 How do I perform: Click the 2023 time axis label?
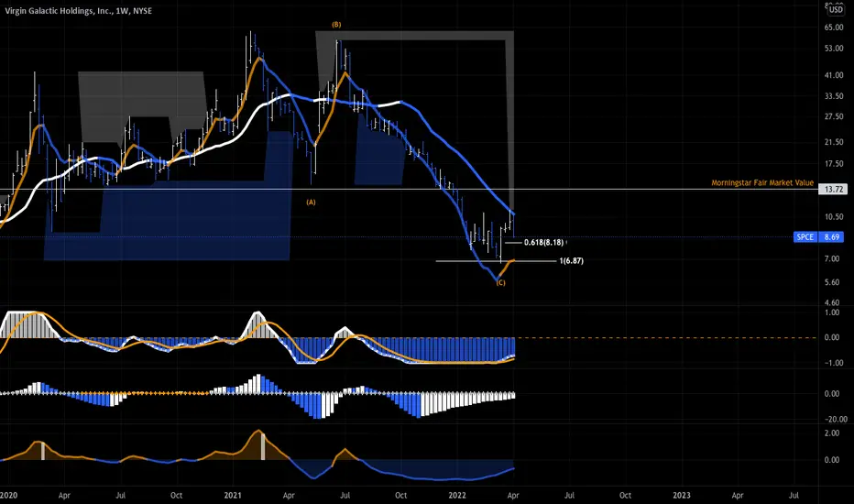point(682,495)
